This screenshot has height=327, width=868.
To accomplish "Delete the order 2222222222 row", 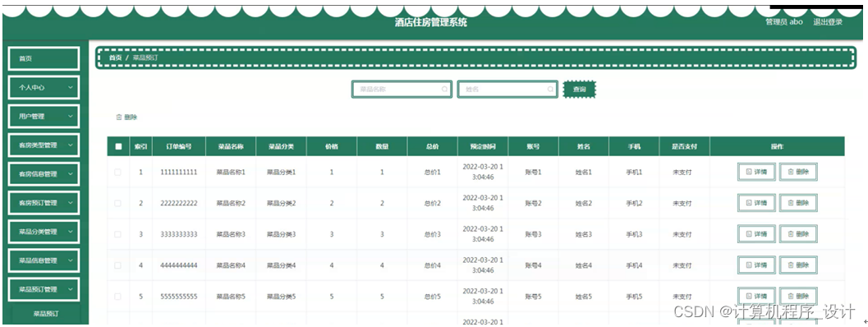I will [x=798, y=204].
